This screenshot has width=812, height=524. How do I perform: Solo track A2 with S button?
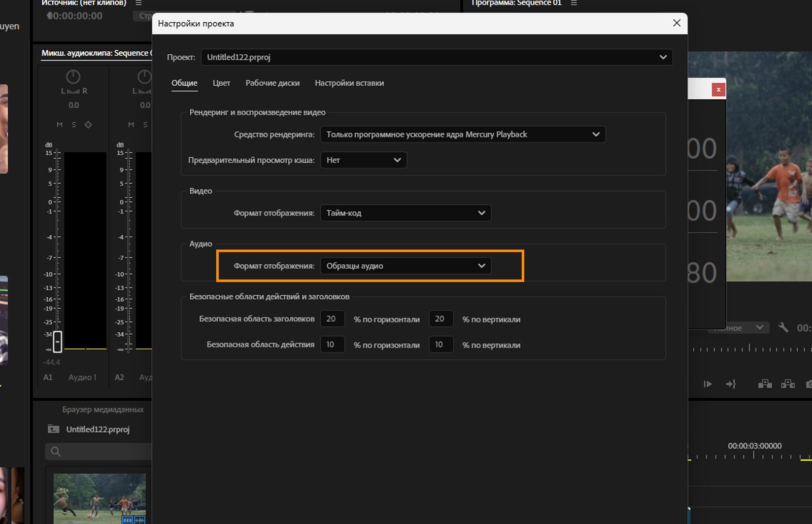[x=146, y=125]
